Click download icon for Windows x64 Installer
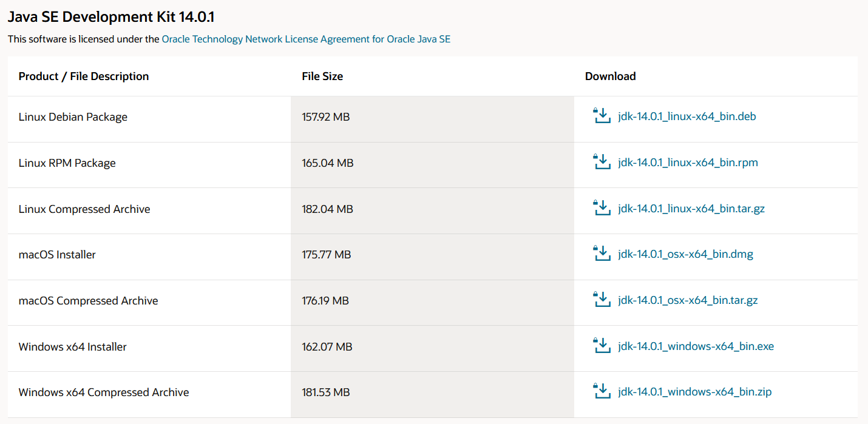868x424 pixels. [601, 345]
